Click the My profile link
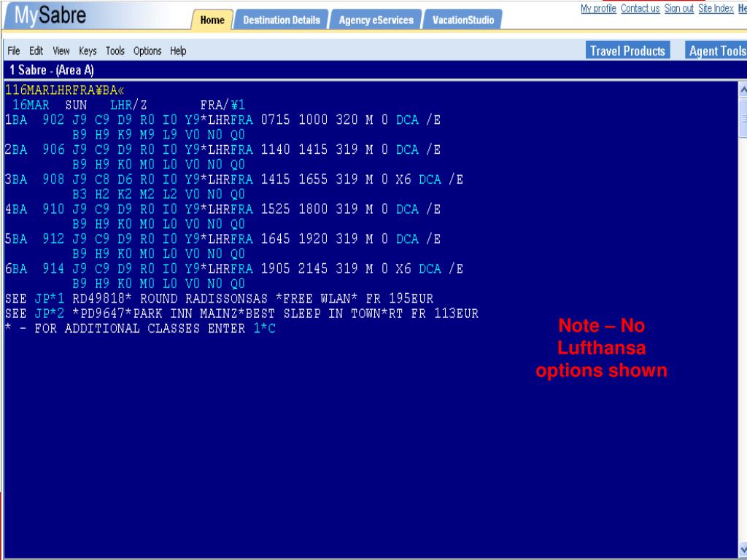 pos(598,8)
